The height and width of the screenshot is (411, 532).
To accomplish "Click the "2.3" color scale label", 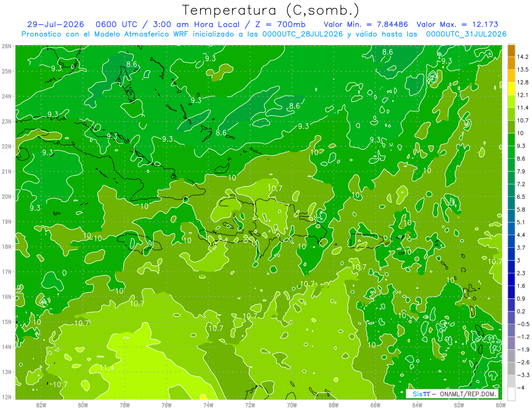I will 521,273.
